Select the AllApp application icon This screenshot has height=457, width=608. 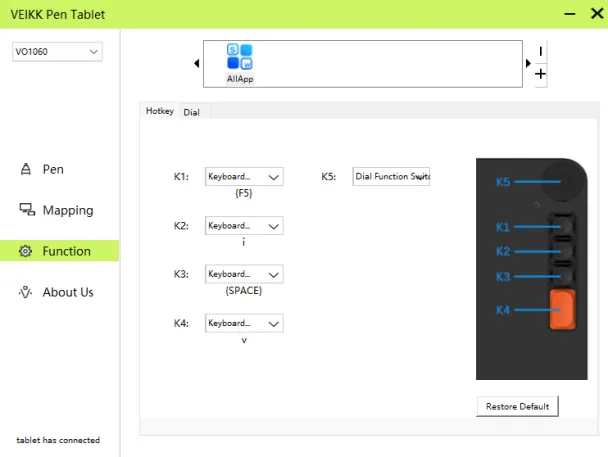(240, 63)
